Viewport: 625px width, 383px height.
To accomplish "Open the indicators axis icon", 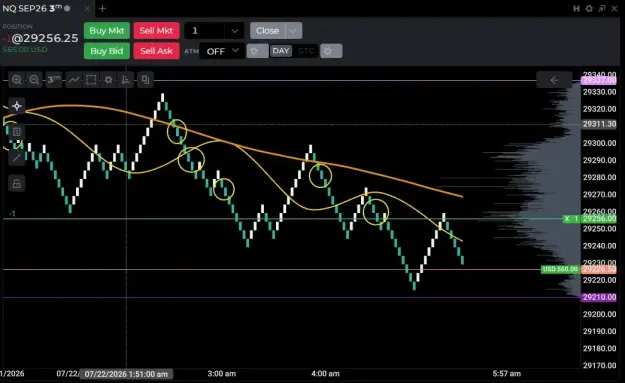I will tap(126, 80).
